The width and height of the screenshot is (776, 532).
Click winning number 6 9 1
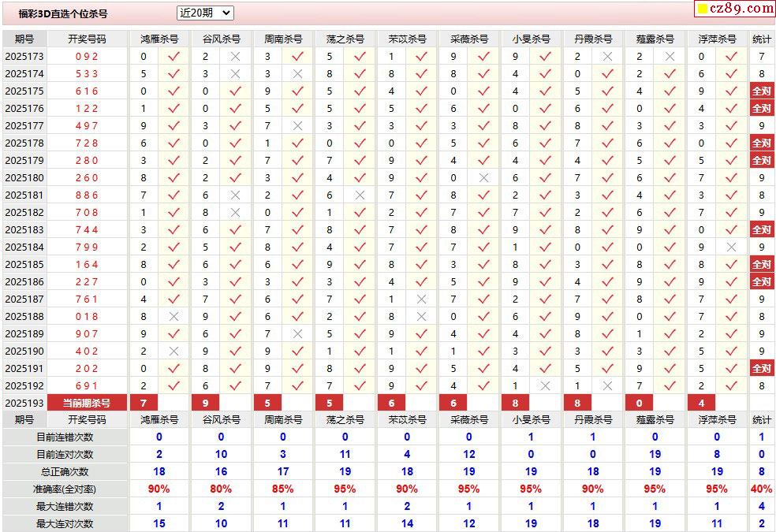pyautogui.click(x=87, y=385)
